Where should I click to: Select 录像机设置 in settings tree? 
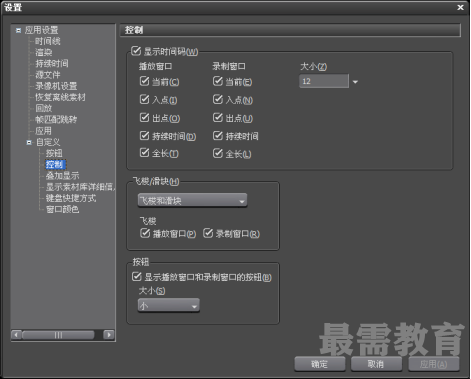pyautogui.click(x=56, y=86)
